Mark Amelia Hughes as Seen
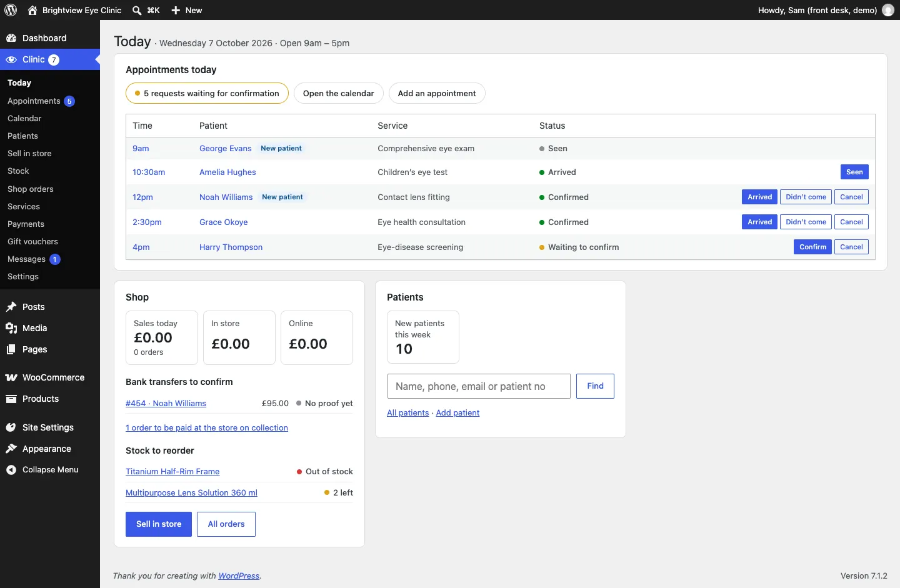This screenshot has height=588, width=900. click(854, 172)
